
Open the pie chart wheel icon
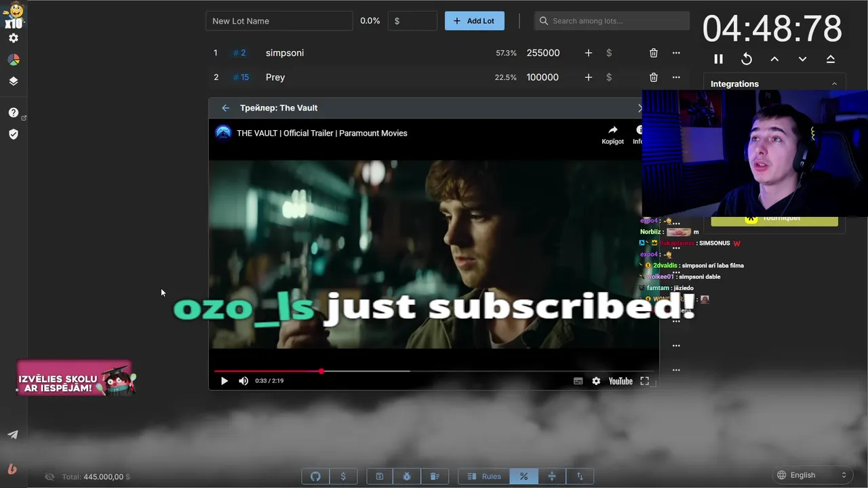tap(14, 60)
